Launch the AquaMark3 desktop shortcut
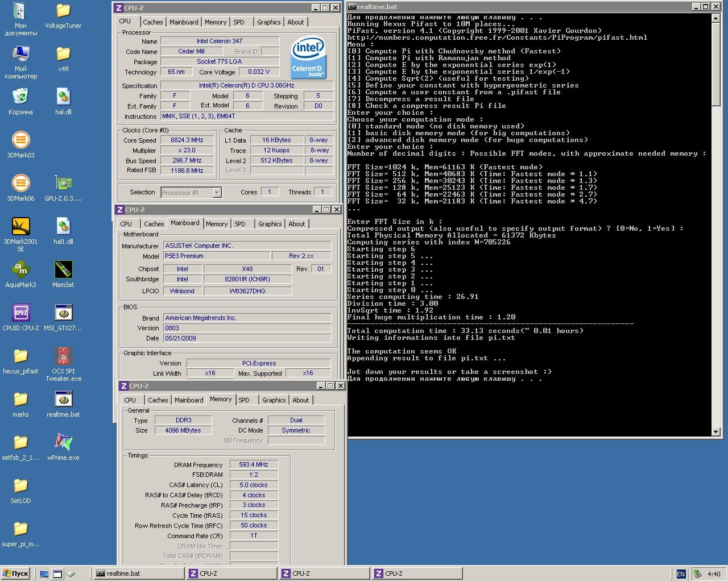The height and width of the screenshot is (582, 728). point(20,275)
